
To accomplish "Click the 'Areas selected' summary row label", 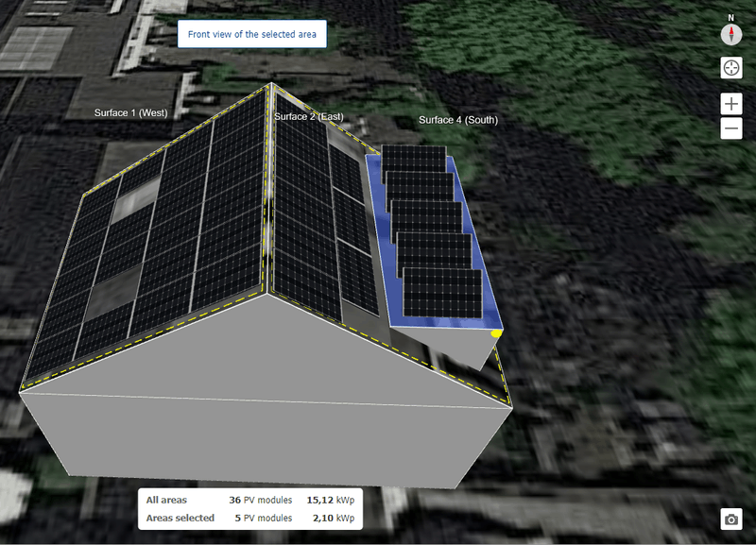I will (180, 518).
